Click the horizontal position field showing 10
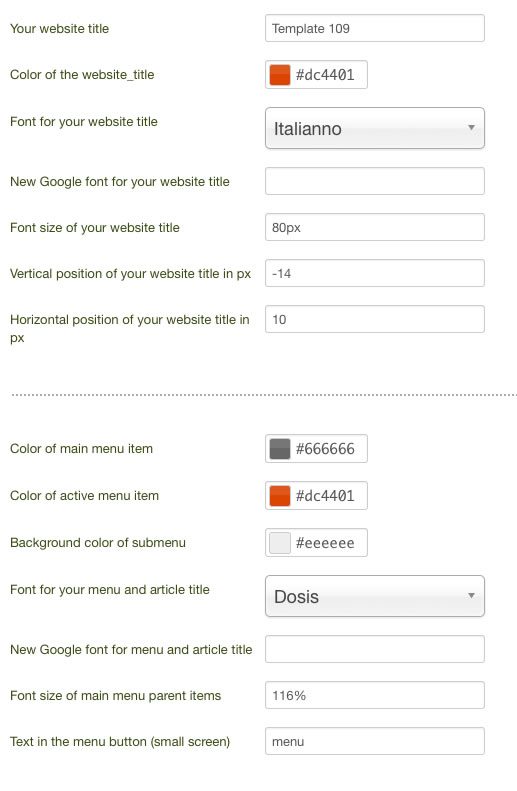 pyautogui.click(x=375, y=319)
